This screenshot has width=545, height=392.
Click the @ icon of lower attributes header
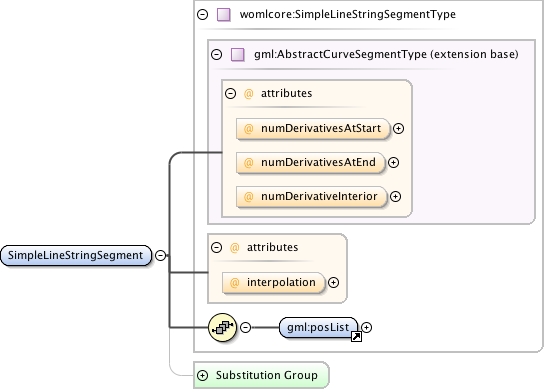235,247
